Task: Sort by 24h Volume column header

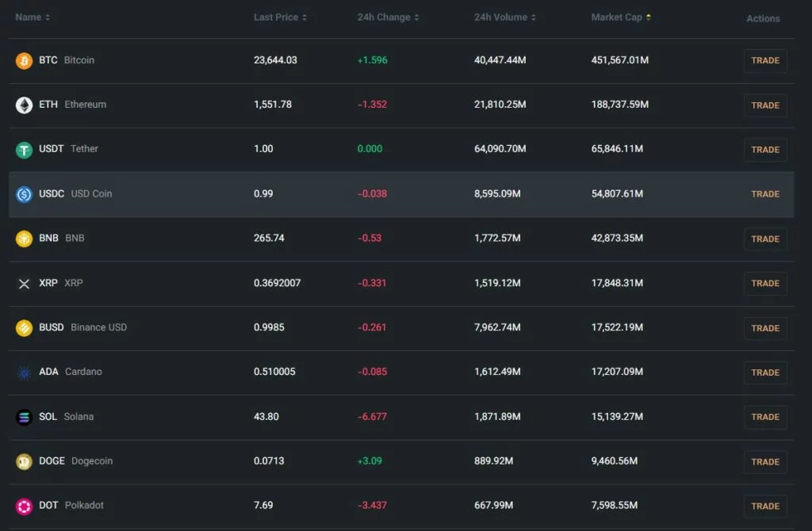Action: click(x=504, y=17)
